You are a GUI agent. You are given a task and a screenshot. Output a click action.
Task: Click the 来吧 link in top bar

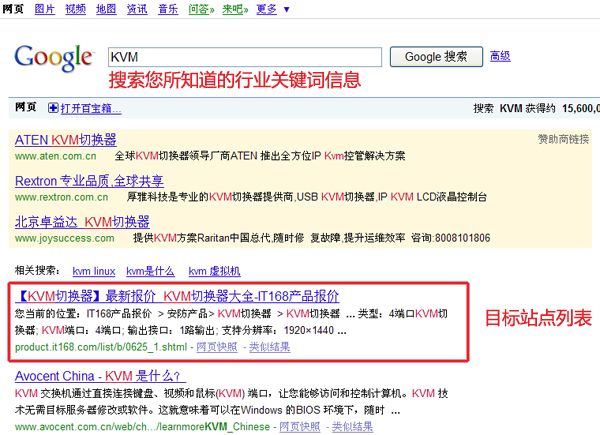point(234,9)
